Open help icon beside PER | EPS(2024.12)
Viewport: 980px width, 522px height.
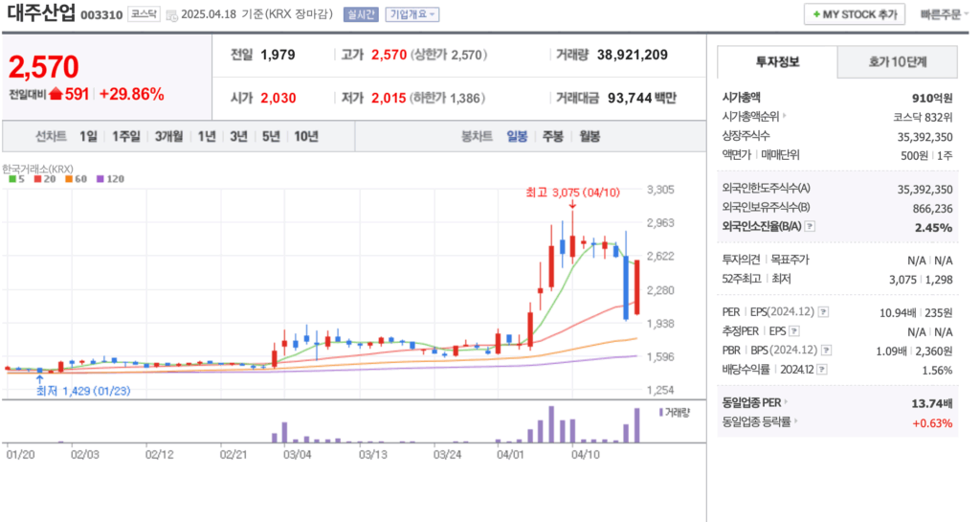[824, 312]
